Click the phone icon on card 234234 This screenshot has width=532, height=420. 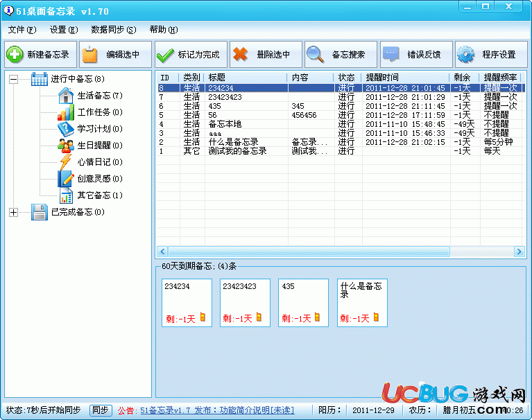coord(203,317)
